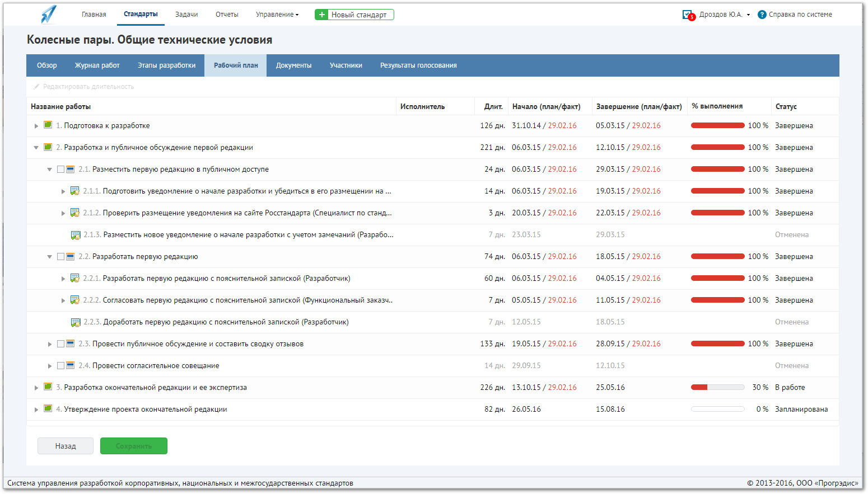Click group icon of 2.2 Разработать первую редакцию
Image resolution: width=868 pixels, height=494 pixels.
point(71,256)
